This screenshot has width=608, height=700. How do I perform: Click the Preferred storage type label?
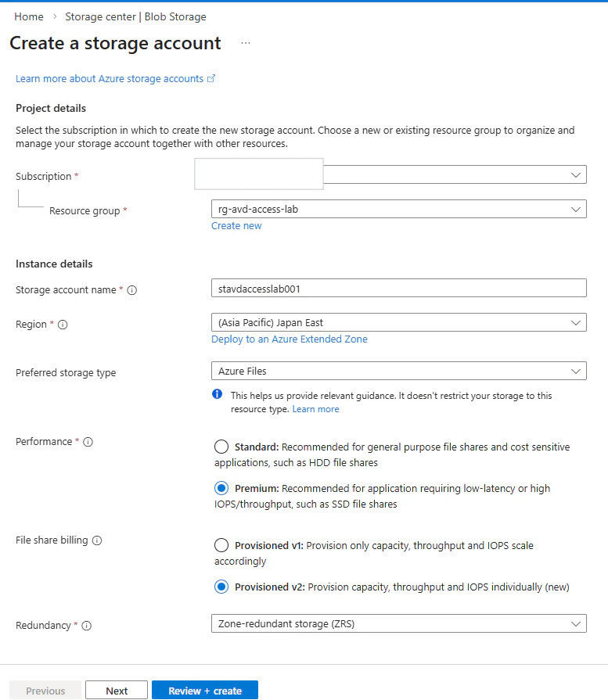click(66, 373)
